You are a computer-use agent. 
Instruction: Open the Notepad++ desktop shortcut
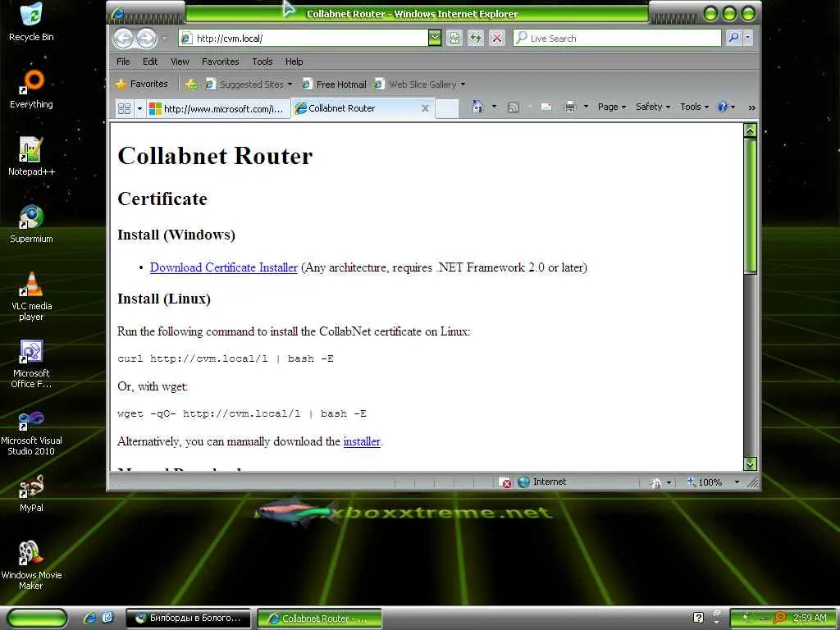click(31, 157)
